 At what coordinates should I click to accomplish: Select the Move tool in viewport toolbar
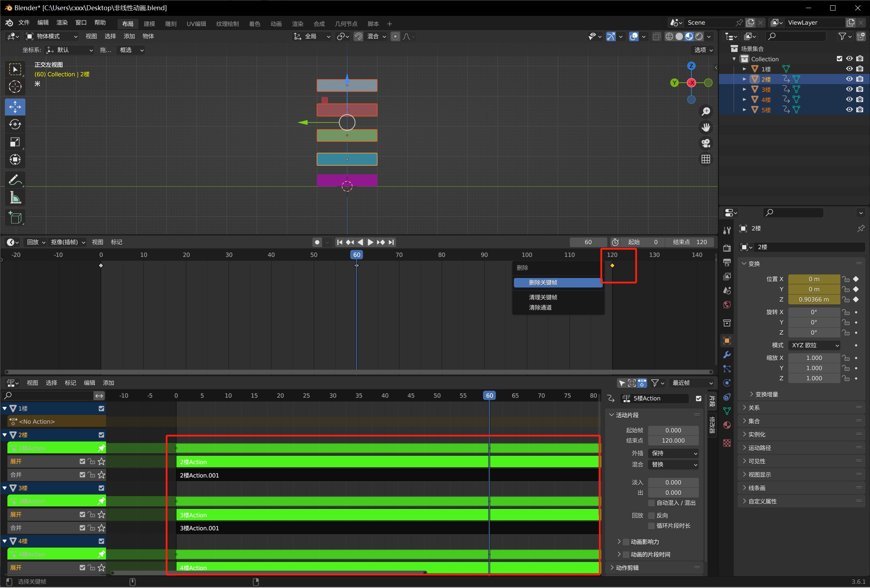click(x=15, y=107)
